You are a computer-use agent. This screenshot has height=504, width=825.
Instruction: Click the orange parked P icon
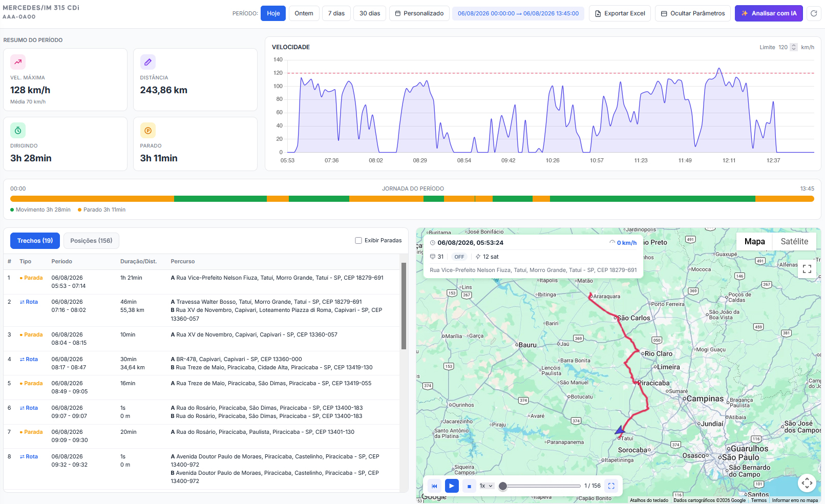coord(148,131)
